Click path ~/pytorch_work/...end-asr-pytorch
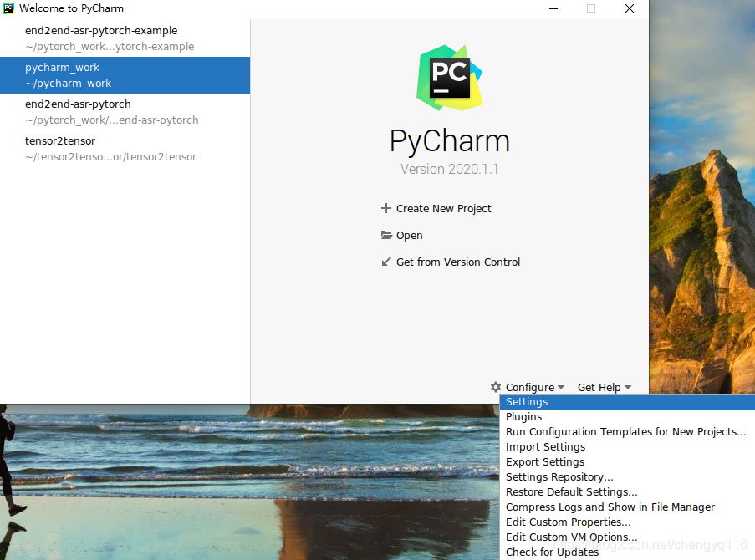Viewport: 755px width, 560px height. (x=112, y=120)
